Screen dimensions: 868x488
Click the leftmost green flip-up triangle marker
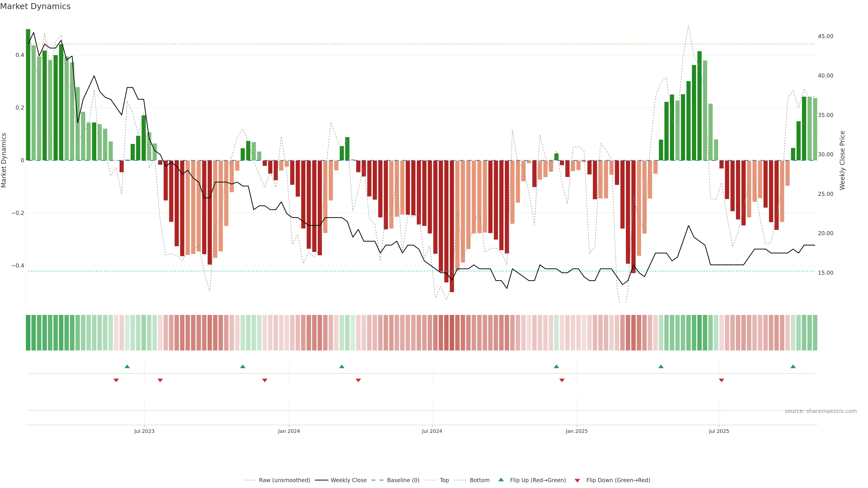click(127, 366)
